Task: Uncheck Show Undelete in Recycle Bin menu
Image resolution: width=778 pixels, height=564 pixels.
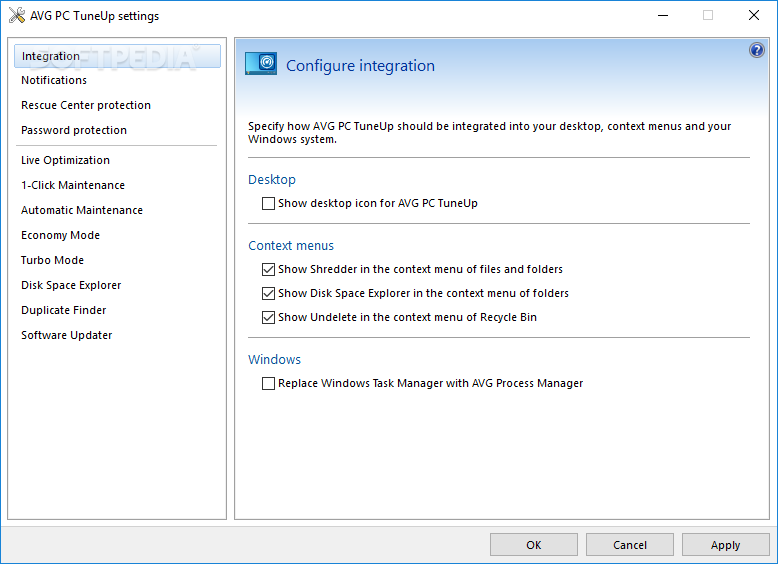Action: coord(268,317)
